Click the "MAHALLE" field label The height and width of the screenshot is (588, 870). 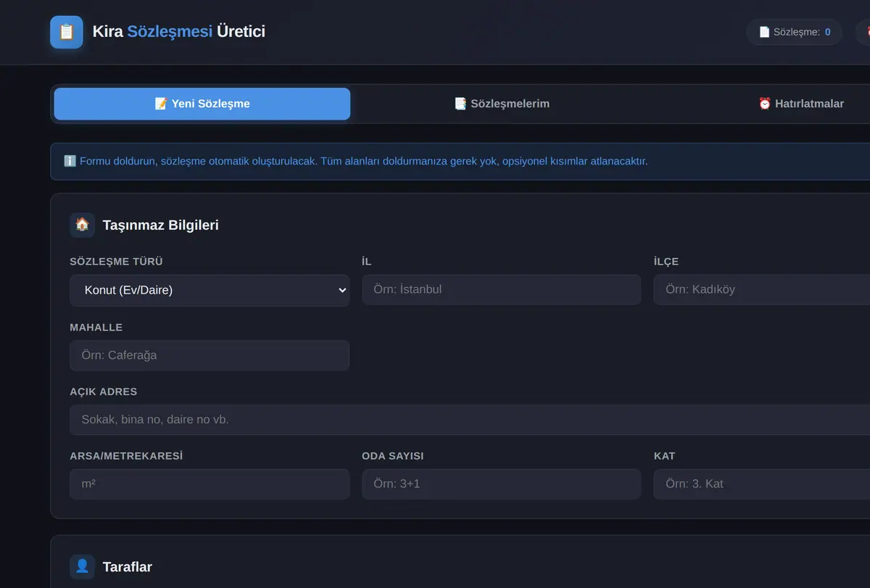point(96,327)
